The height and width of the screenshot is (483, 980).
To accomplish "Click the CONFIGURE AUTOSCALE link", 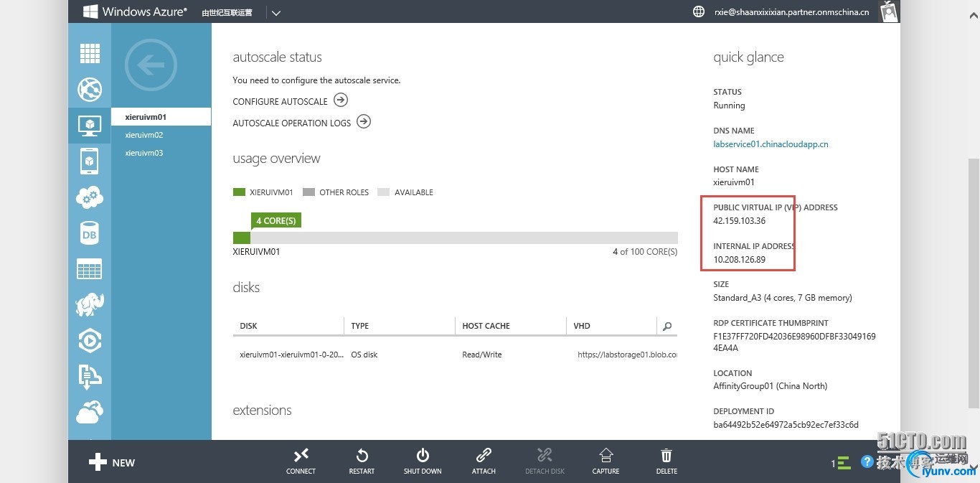I will (x=280, y=102).
